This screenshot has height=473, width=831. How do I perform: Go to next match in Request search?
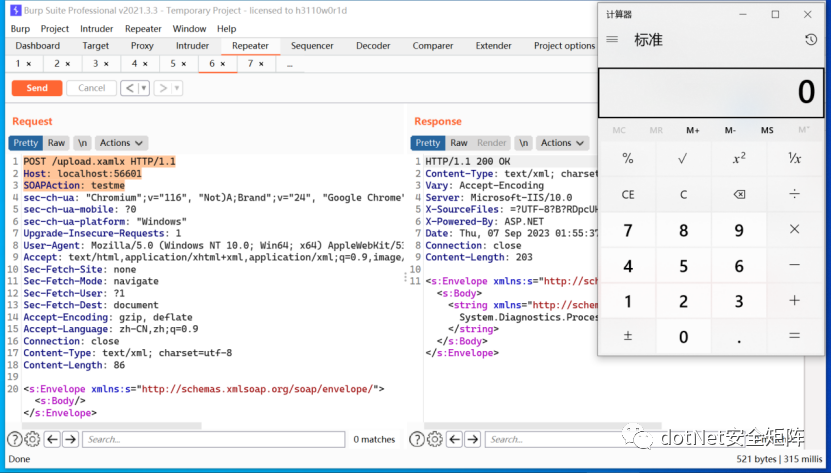tap(70, 439)
